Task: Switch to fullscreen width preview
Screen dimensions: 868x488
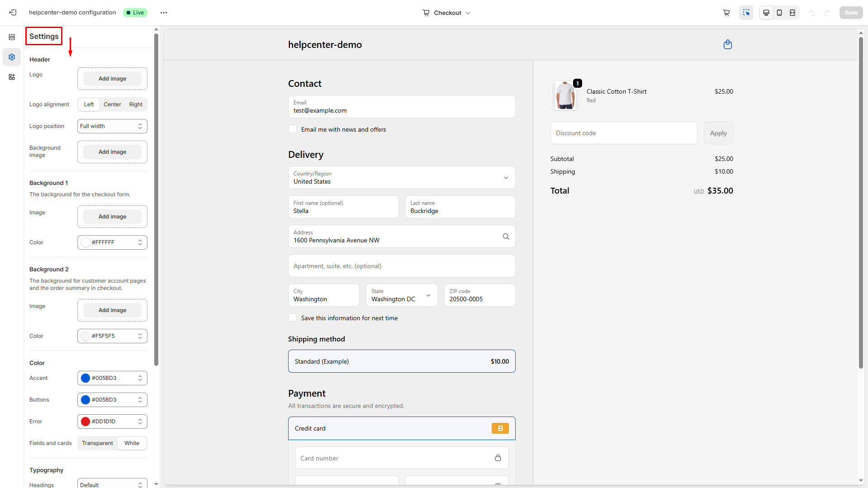Action: [792, 13]
